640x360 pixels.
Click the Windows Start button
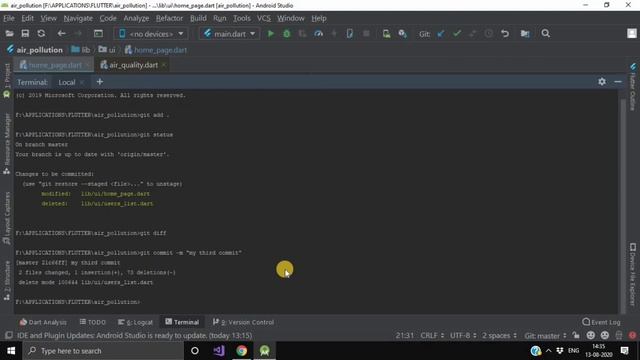pos(11,351)
